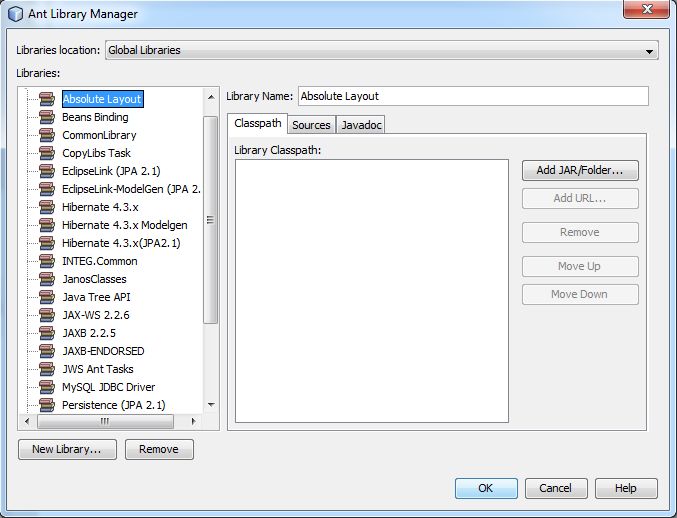Click the horizontal scroll-left arrow
This screenshot has height=518, width=677.
pyautogui.click(x=27, y=421)
